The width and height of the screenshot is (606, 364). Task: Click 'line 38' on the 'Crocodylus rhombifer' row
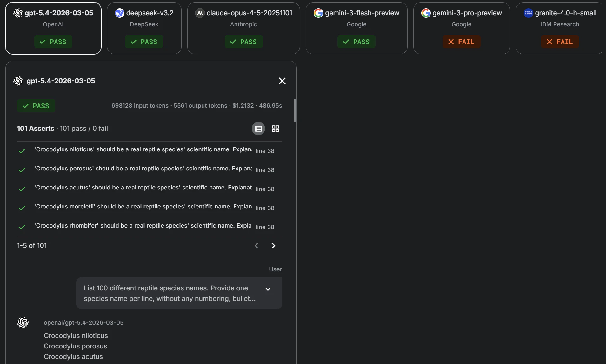click(265, 227)
